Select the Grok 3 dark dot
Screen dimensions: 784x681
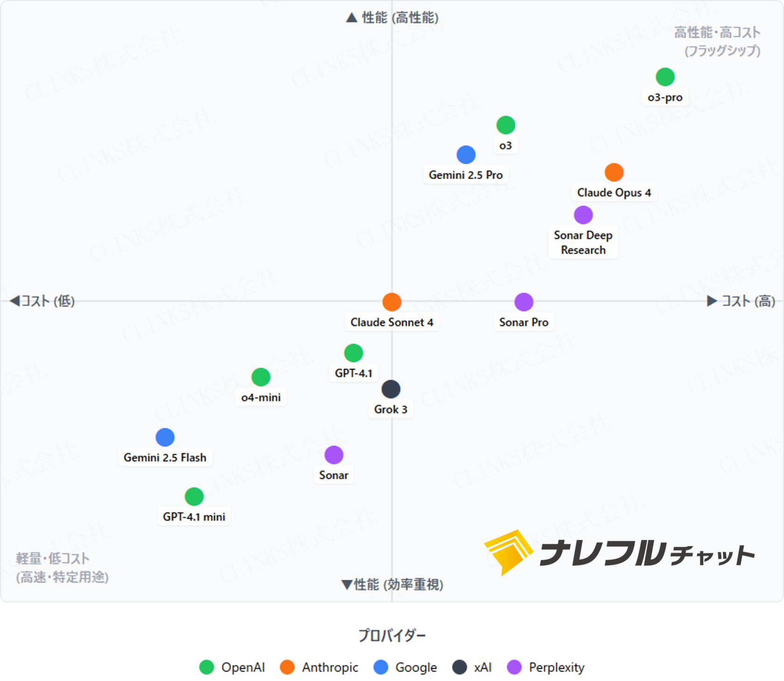pos(391,389)
